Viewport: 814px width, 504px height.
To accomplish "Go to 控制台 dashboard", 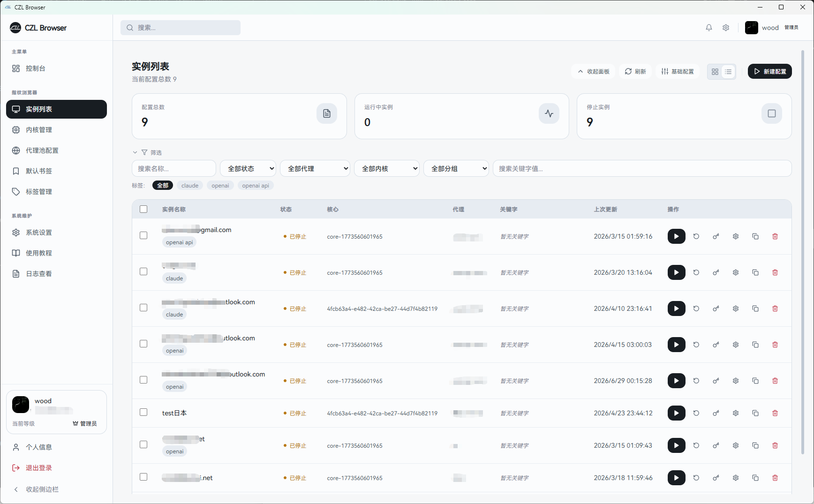I will 56,68.
